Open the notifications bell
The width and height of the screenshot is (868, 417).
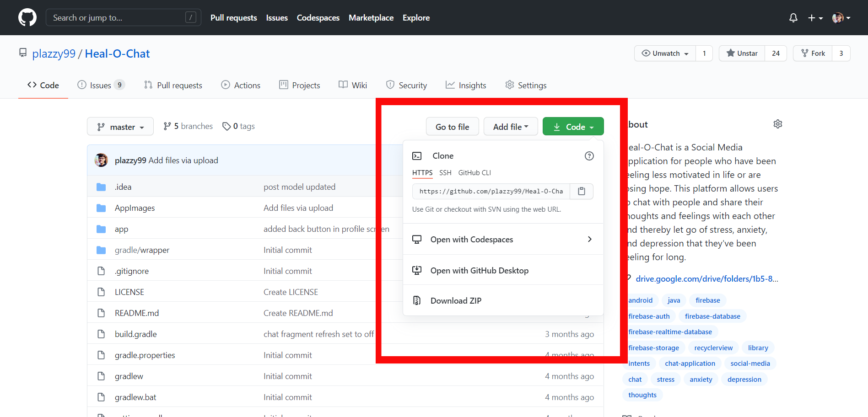793,18
